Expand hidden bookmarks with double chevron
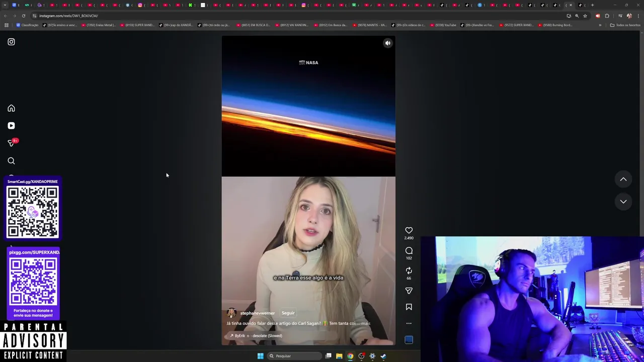644x362 pixels. 600,25
